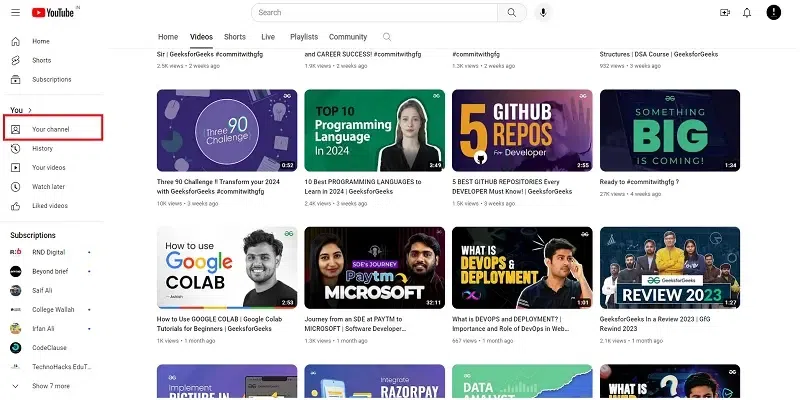The width and height of the screenshot is (800, 400).
Task: Click Beyond brief channel avatar
Action: coord(16,271)
